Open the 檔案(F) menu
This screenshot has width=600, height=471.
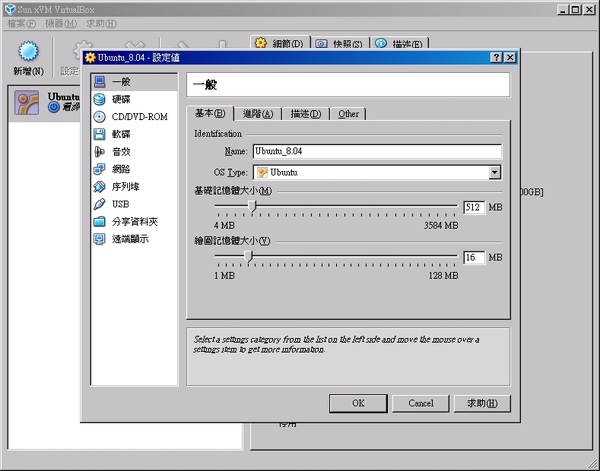(21, 24)
